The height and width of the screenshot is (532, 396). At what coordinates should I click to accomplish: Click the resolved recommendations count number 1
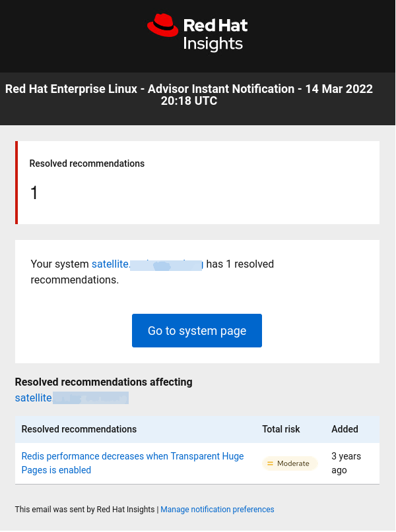[x=35, y=193]
